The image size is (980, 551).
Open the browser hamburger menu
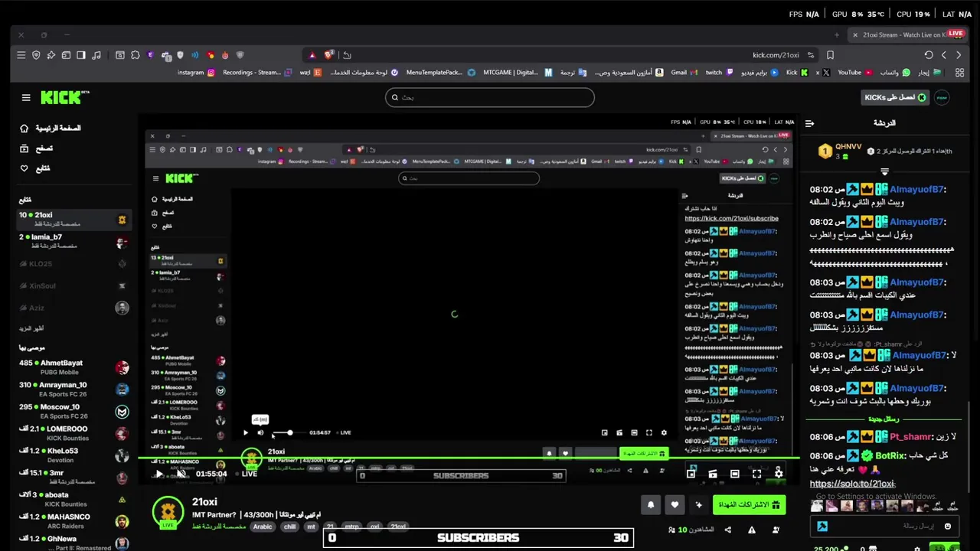[21, 55]
